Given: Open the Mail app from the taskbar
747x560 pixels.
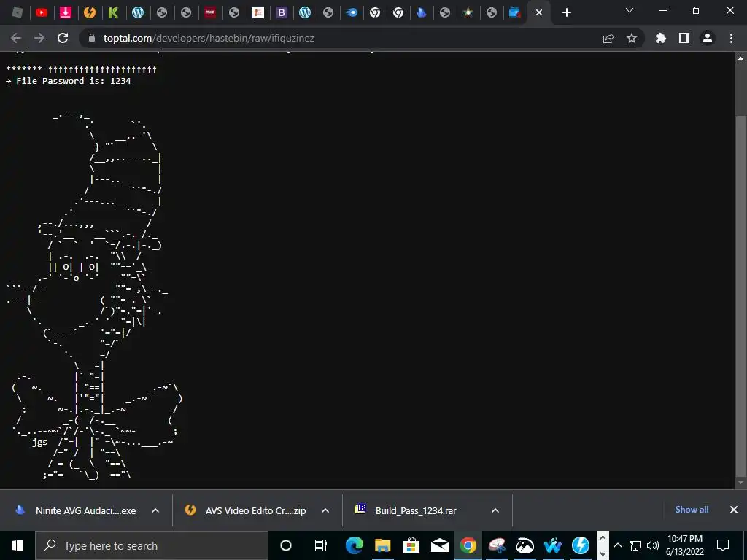Looking at the screenshot, I should point(439,545).
